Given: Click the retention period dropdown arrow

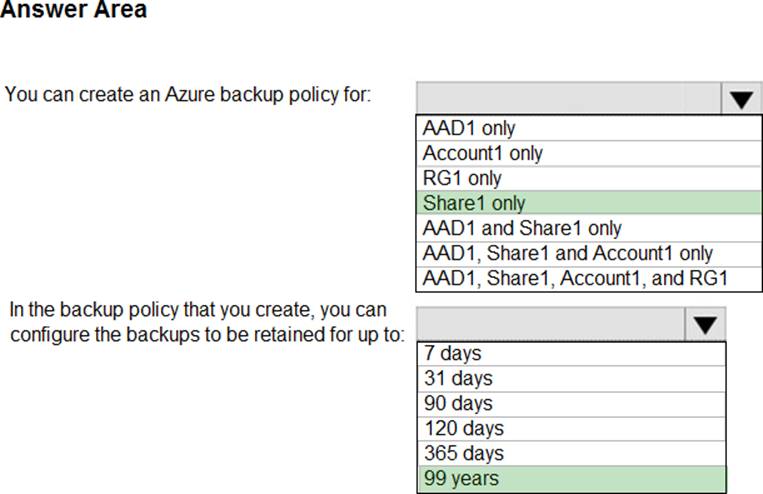Looking at the screenshot, I should coord(704,324).
